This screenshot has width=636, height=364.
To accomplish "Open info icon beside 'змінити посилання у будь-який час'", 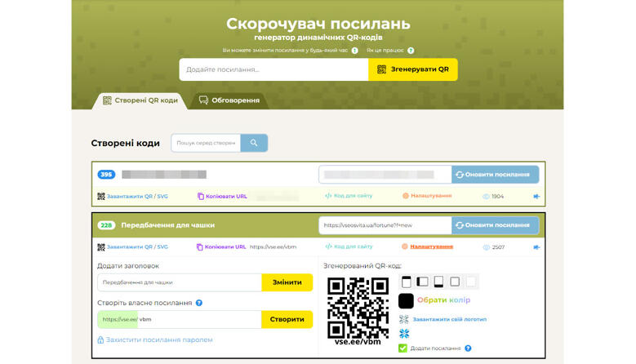I will click(x=354, y=51).
